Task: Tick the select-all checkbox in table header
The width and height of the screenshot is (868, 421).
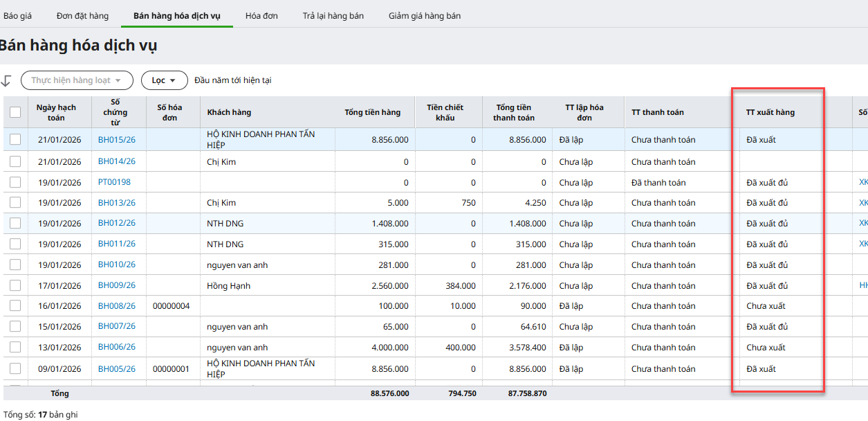Action: pos(15,112)
